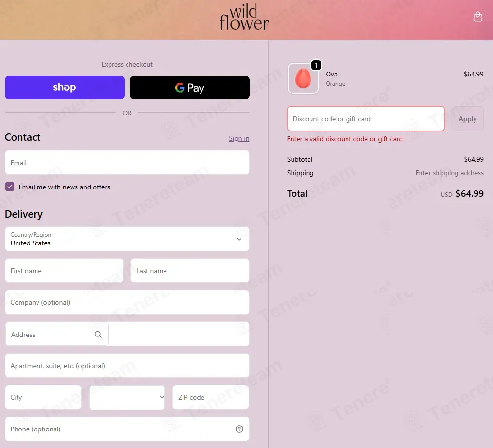Click the phone help question mark icon
The image size is (493, 448).
pyautogui.click(x=239, y=429)
